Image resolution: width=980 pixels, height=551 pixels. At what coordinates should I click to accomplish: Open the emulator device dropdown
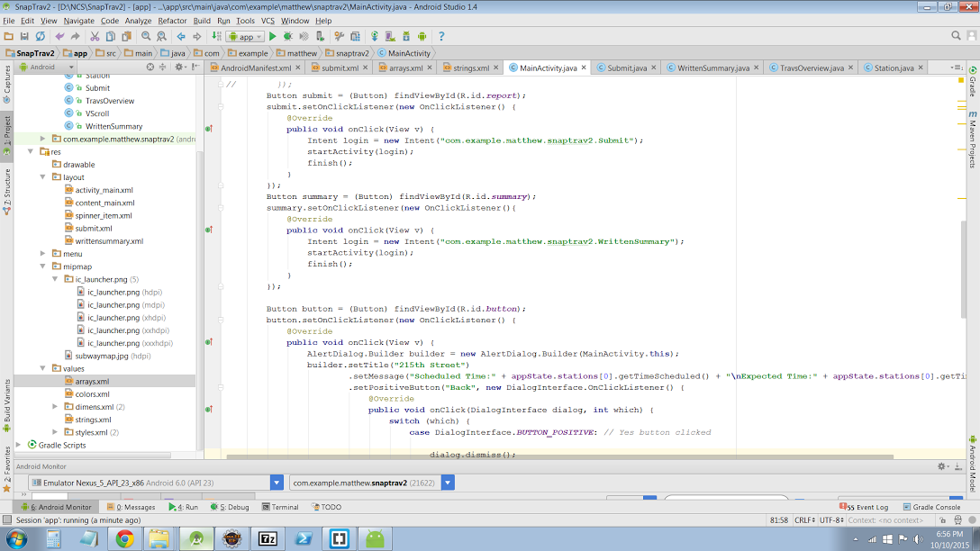coord(277,483)
